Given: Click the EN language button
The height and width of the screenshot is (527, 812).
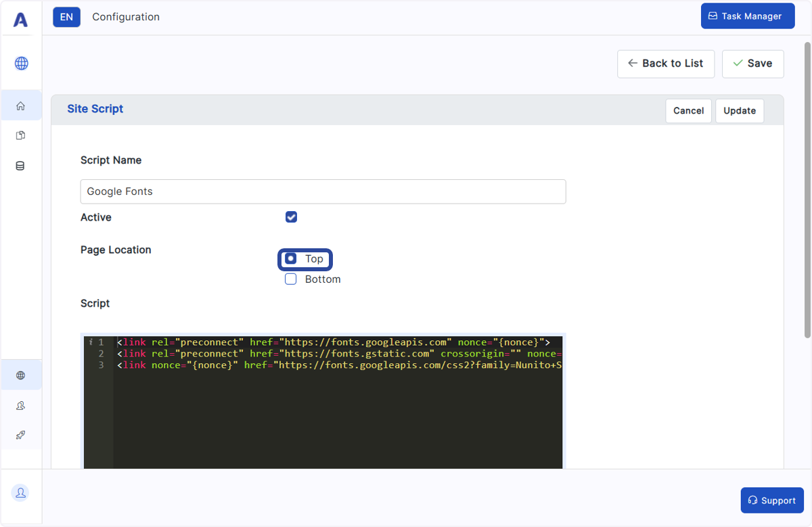Looking at the screenshot, I should pyautogui.click(x=66, y=17).
